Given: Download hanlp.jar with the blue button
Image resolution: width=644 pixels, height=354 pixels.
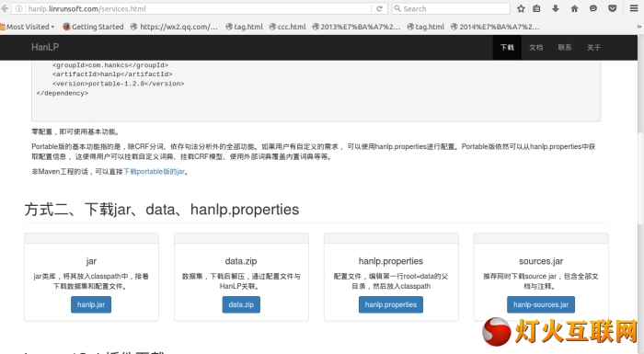Looking at the screenshot, I should click(x=91, y=304).
